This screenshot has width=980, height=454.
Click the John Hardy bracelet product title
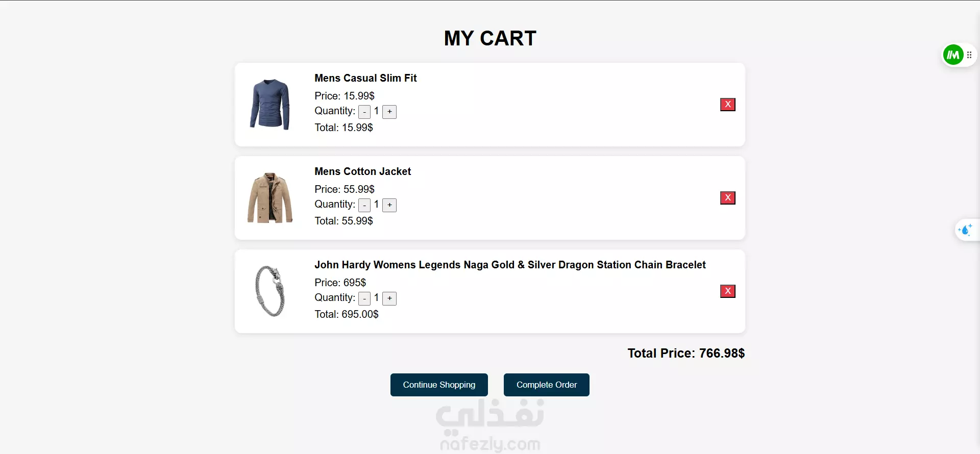tap(509, 265)
